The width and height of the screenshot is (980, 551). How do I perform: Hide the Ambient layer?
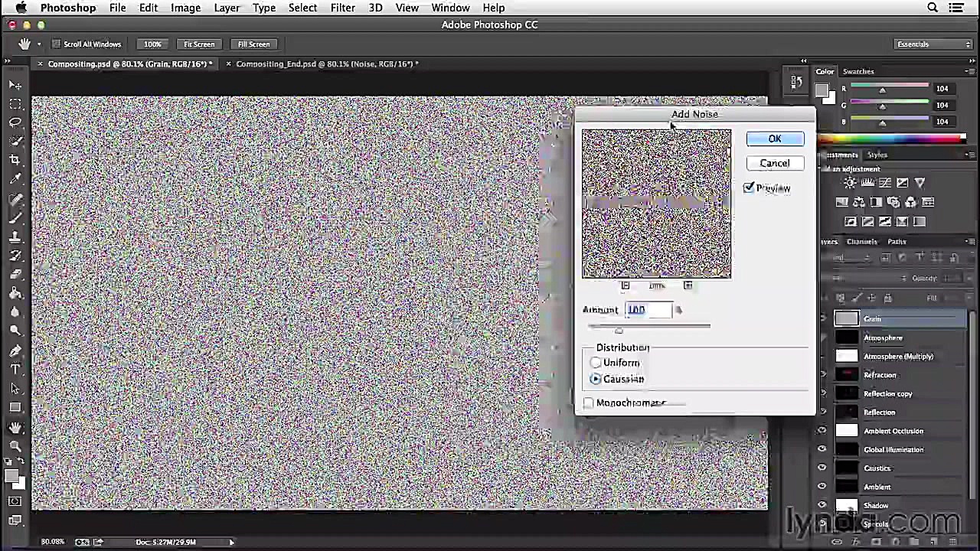pyautogui.click(x=822, y=487)
